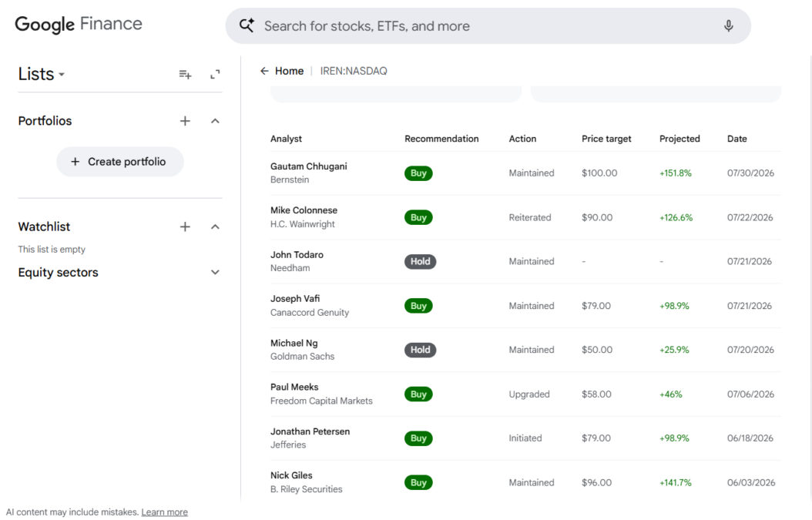Click the Buy badge for Jefferies
The width and height of the screenshot is (812, 520).
click(x=418, y=438)
